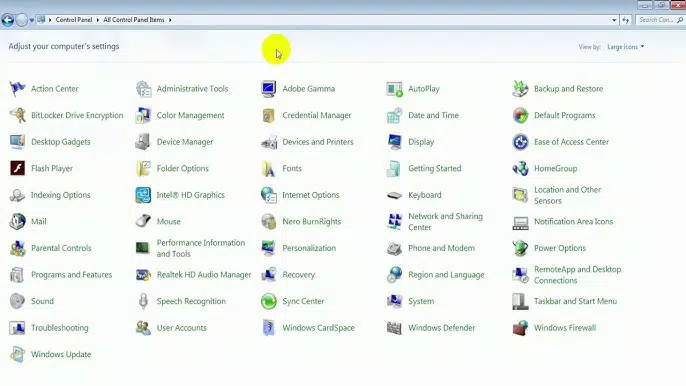Click the Windows Firewall icon

click(520, 328)
